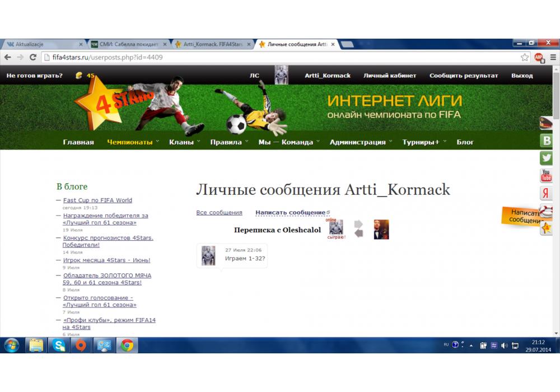The width and height of the screenshot is (560, 392).
Task: Click the volume speaker icon in system tray
Action: [505, 346]
